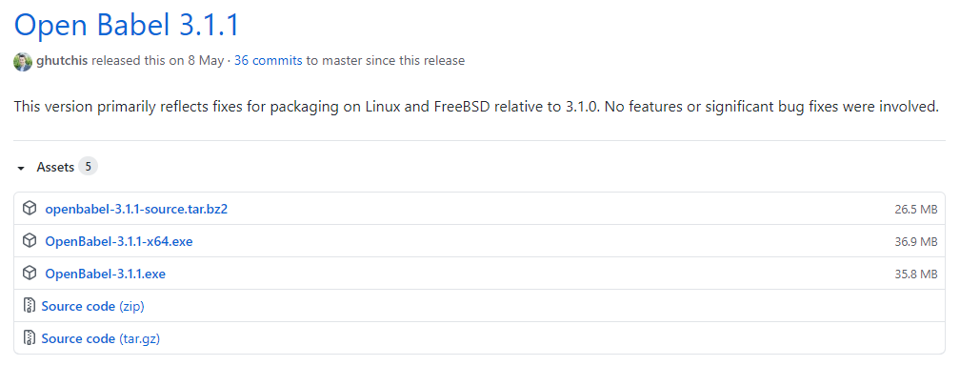Click the Assets count badge showing 5
This screenshot has height=386, width=980.
pyautogui.click(x=89, y=167)
